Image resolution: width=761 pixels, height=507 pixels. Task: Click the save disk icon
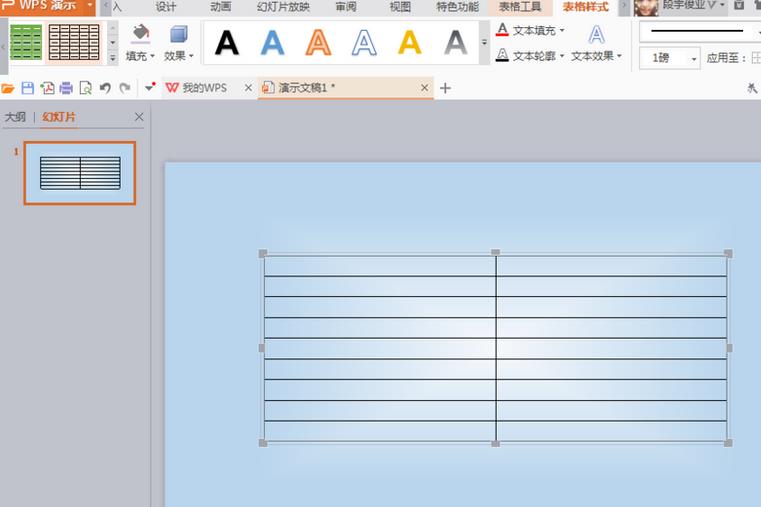click(x=28, y=88)
